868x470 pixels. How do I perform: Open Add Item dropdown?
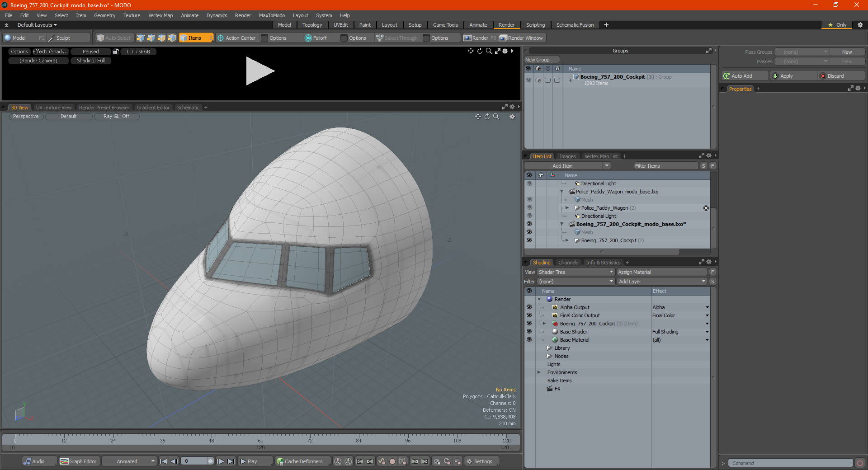[567, 166]
